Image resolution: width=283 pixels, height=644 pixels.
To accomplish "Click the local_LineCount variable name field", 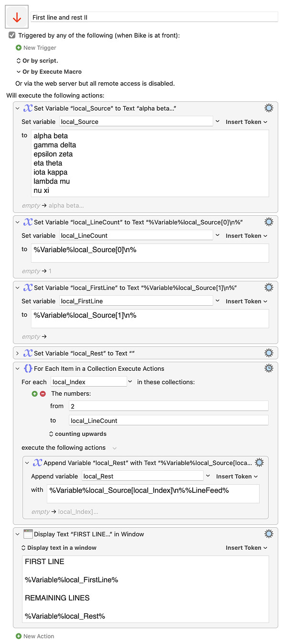I will click(x=136, y=235).
